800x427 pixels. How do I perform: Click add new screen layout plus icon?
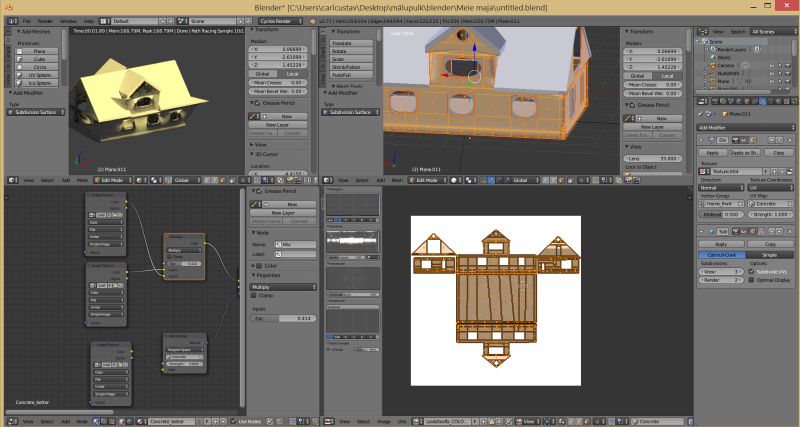coord(162,21)
